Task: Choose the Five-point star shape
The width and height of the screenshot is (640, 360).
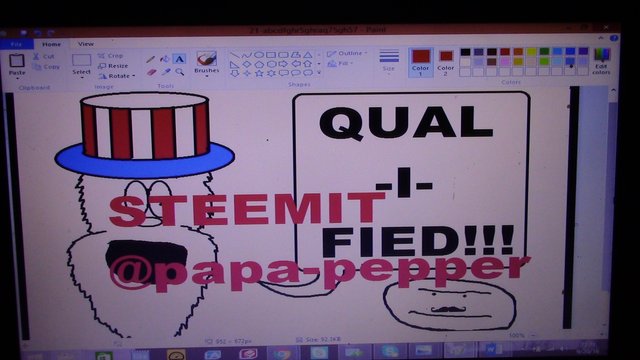Action: tap(259, 73)
